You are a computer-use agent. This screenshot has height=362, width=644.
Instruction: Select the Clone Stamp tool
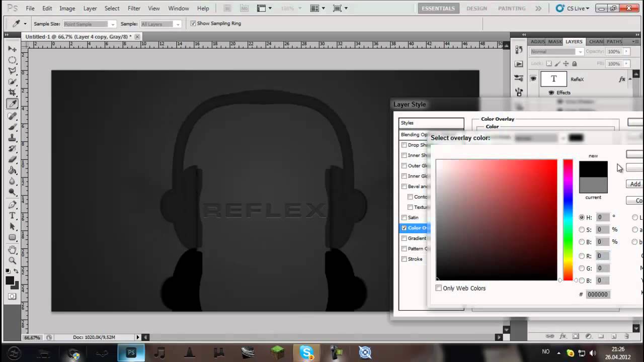click(13, 138)
